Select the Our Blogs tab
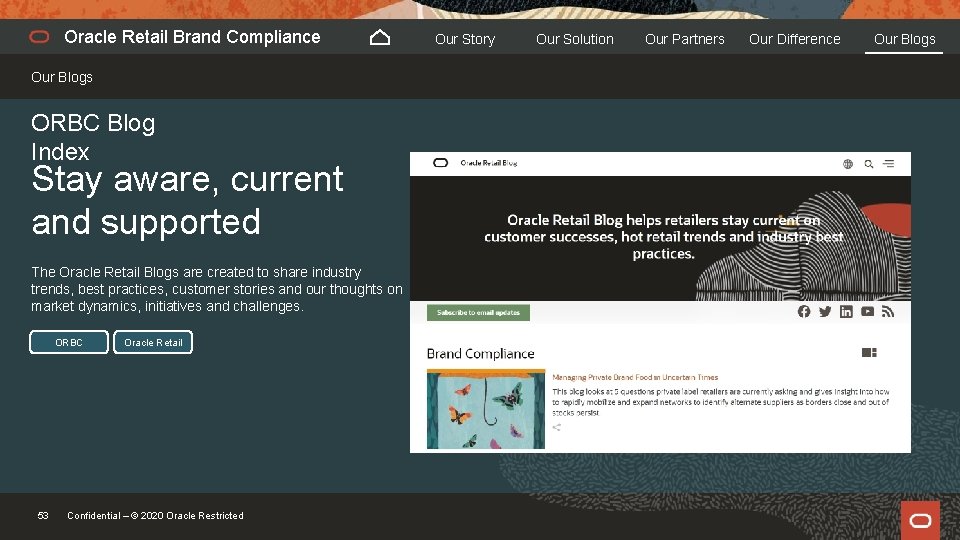The width and height of the screenshot is (960, 540). coord(904,39)
